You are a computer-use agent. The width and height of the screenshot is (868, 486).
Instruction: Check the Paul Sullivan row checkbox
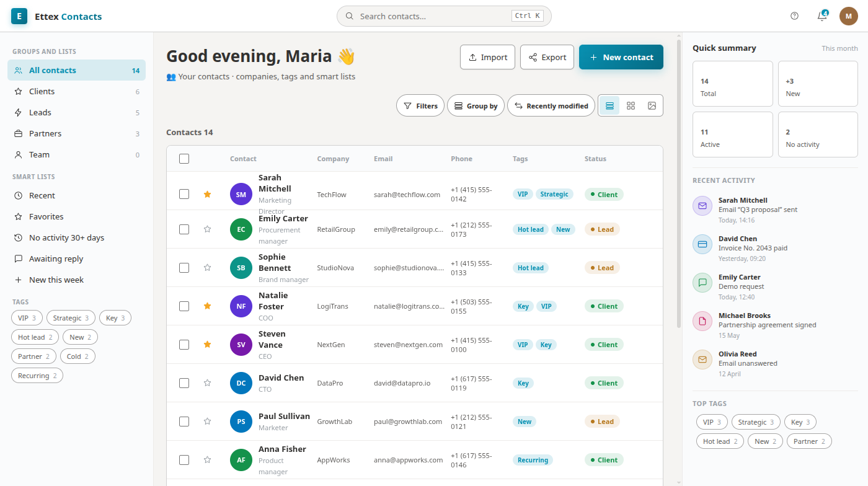pyautogui.click(x=184, y=422)
